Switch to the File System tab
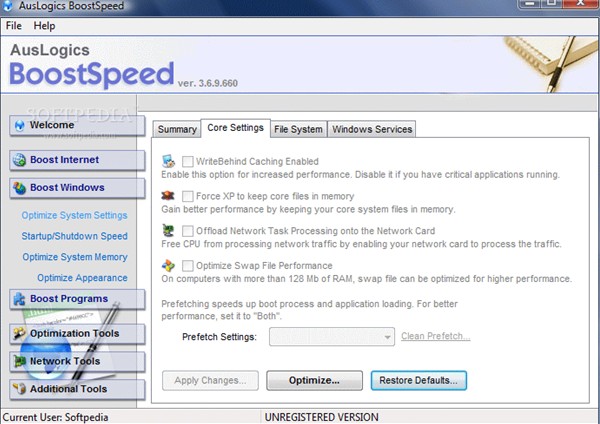The image size is (600, 424). pyautogui.click(x=298, y=129)
